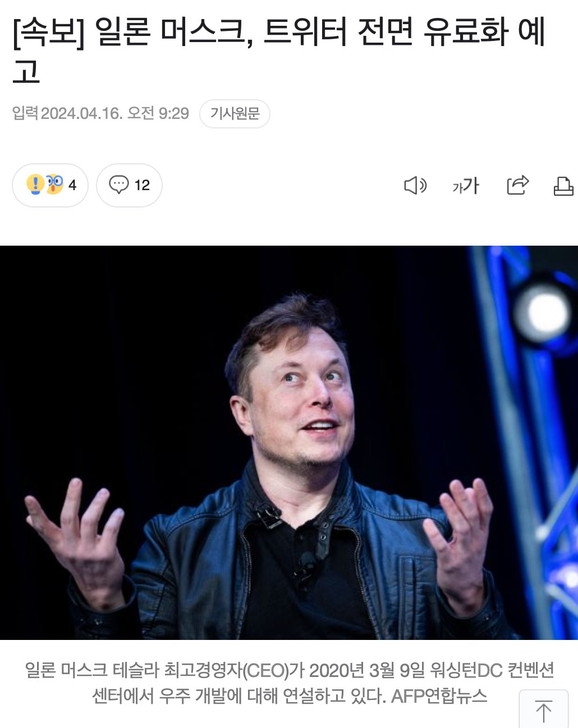This screenshot has height=728, width=578.
Task: Click the 입력 label beside the date
Action: pos(25,113)
